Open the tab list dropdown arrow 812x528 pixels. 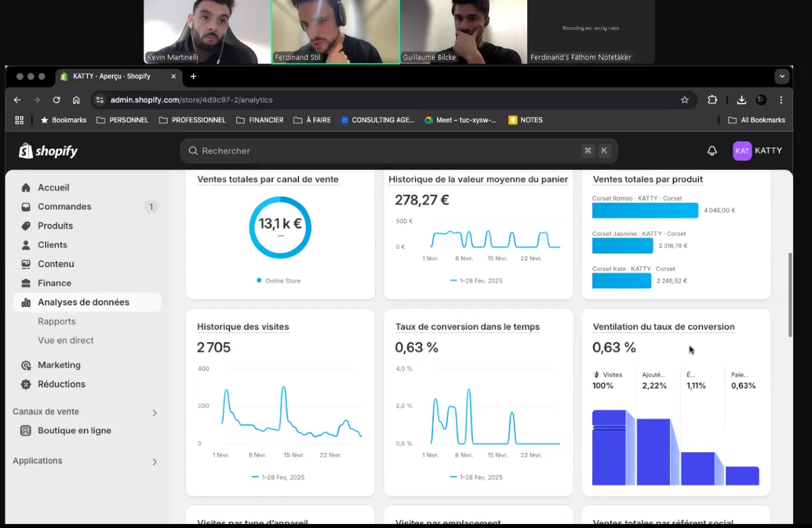(x=782, y=76)
